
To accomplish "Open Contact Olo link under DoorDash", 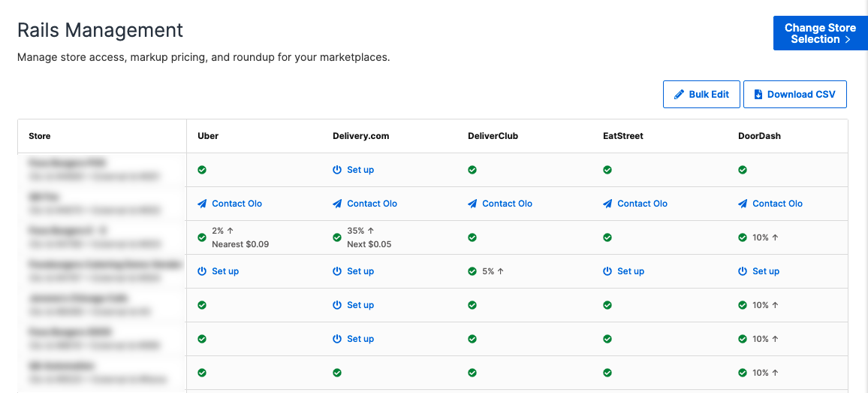I will [777, 204].
